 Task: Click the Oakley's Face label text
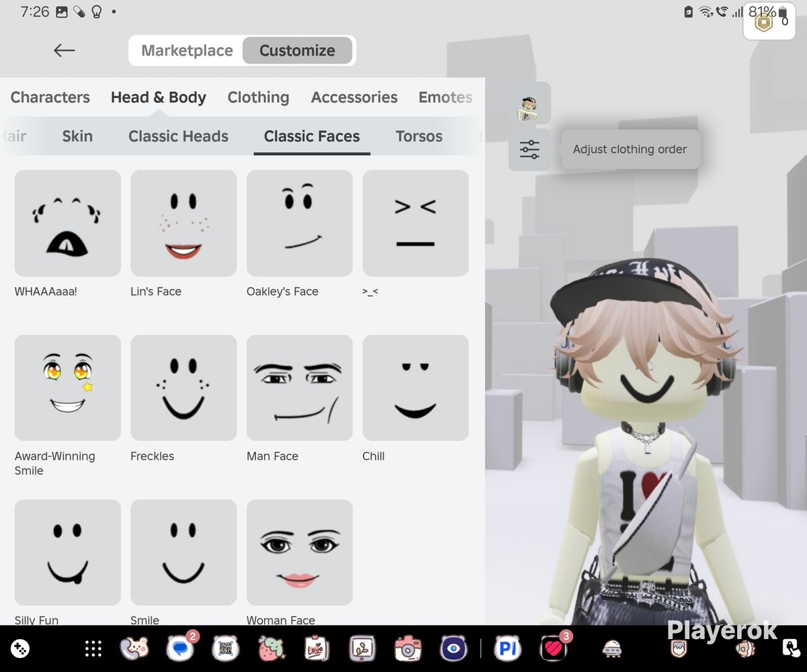pyautogui.click(x=282, y=292)
